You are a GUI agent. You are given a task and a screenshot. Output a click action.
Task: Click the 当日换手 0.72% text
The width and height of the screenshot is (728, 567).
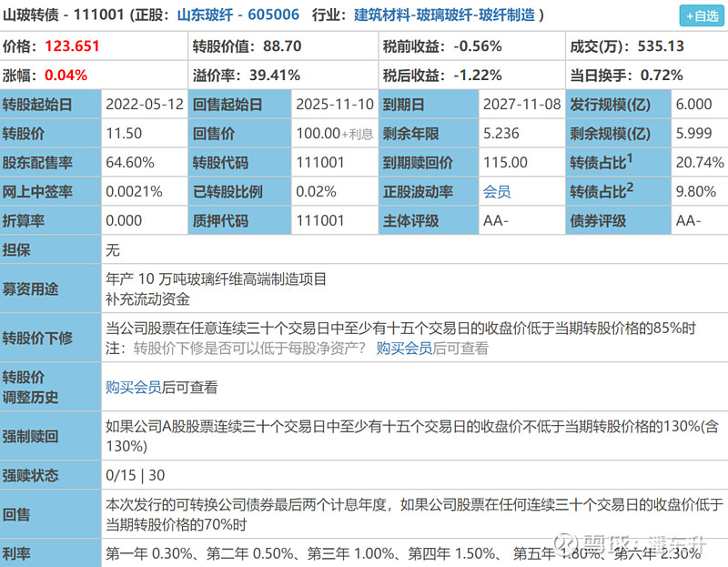coord(626,75)
